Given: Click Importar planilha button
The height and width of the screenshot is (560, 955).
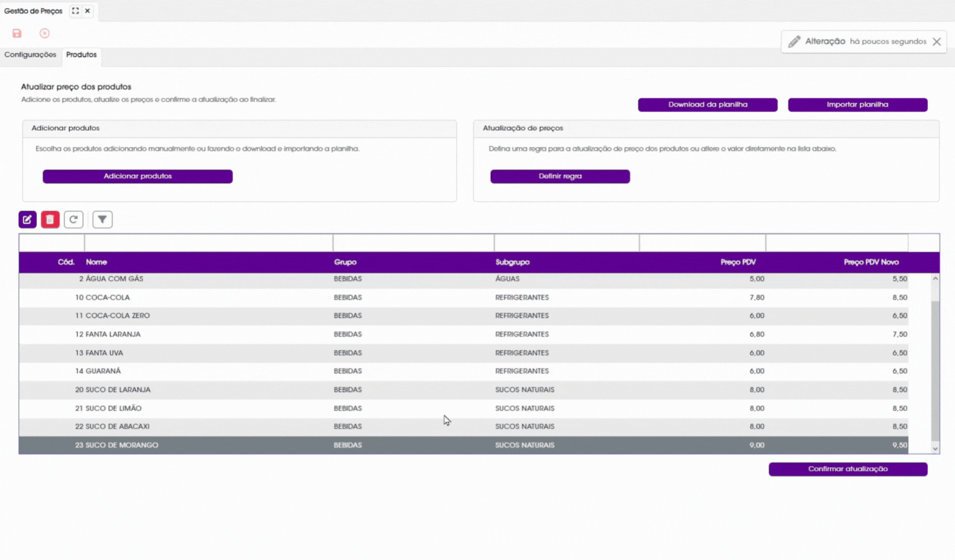Looking at the screenshot, I should [x=857, y=105].
